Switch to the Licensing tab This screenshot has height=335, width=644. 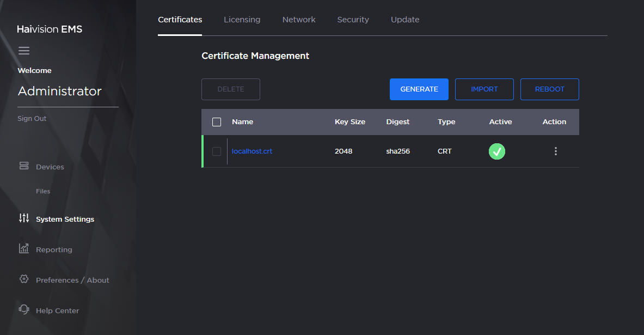pos(242,19)
